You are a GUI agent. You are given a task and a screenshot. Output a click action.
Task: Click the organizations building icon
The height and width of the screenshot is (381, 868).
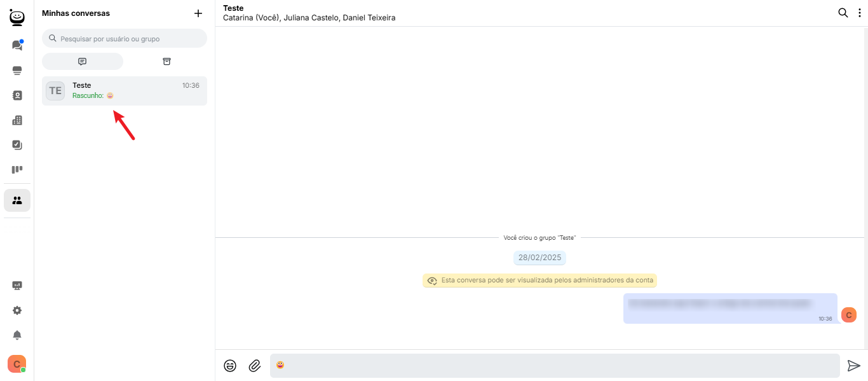pyautogui.click(x=17, y=120)
